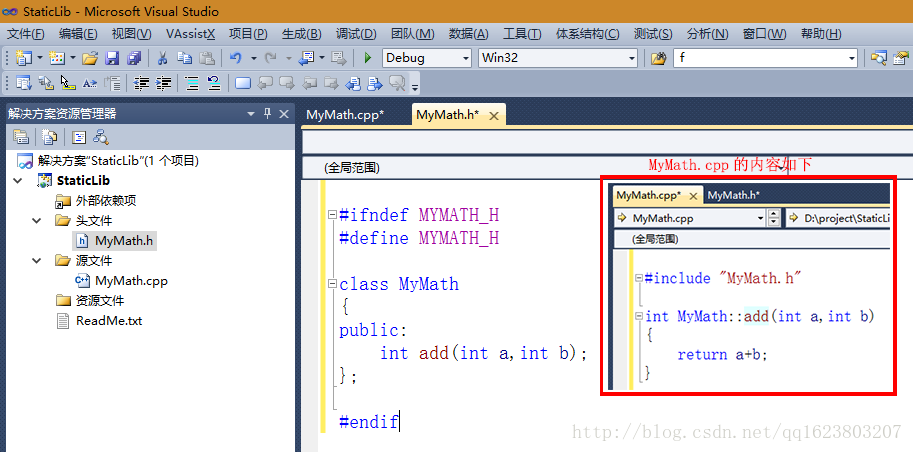Close the Solution Explorer panel
The height and width of the screenshot is (452, 913).
(284, 114)
